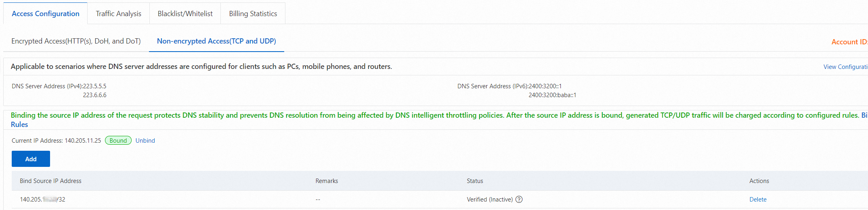Click Unbind next to the current IP
This screenshot has width=868, height=210.
click(x=145, y=140)
